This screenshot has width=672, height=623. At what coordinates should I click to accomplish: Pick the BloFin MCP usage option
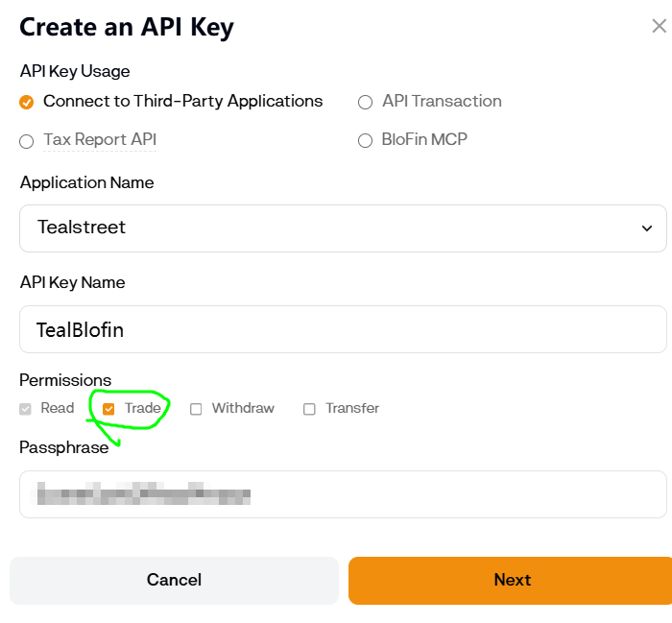click(365, 141)
